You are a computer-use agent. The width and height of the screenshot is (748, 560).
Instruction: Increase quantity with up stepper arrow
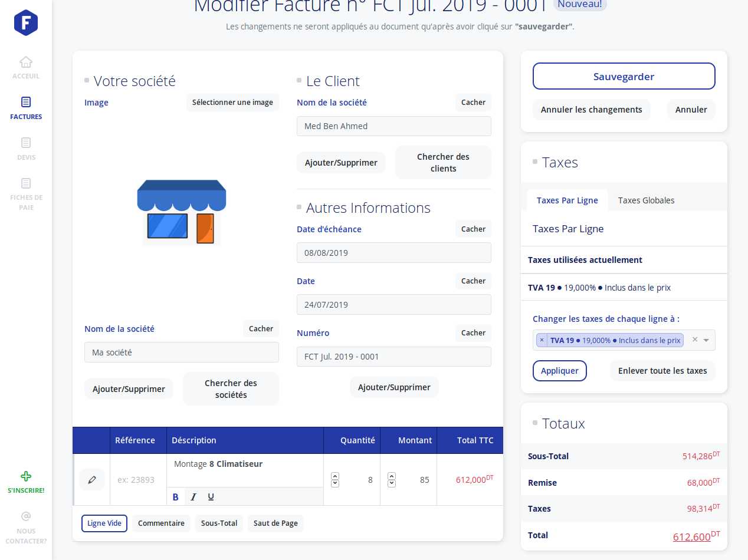(335, 476)
